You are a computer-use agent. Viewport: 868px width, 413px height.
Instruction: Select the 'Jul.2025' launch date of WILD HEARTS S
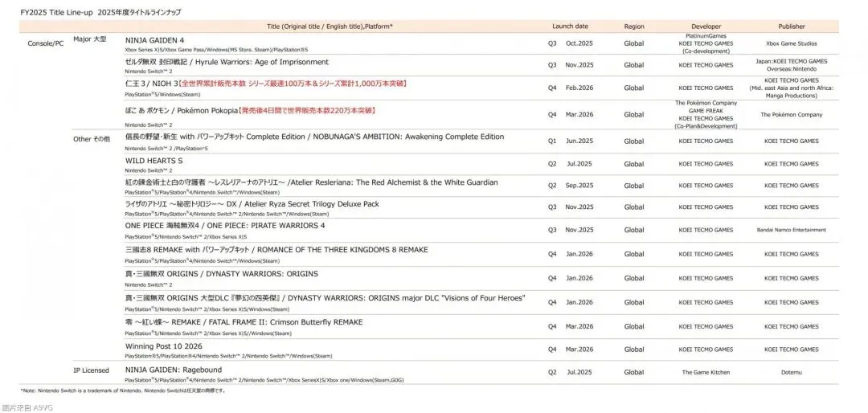point(579,164)
